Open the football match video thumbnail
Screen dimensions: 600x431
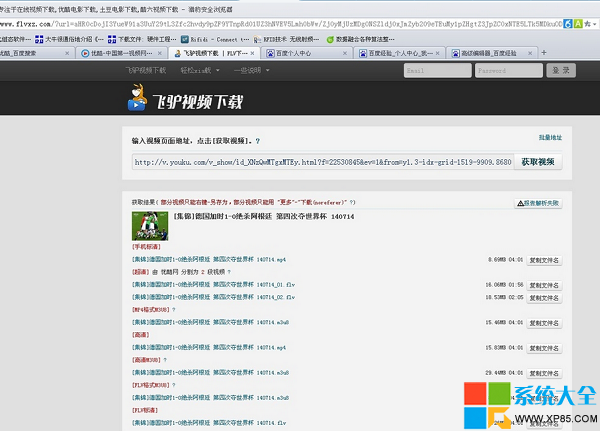click(150, 226)
